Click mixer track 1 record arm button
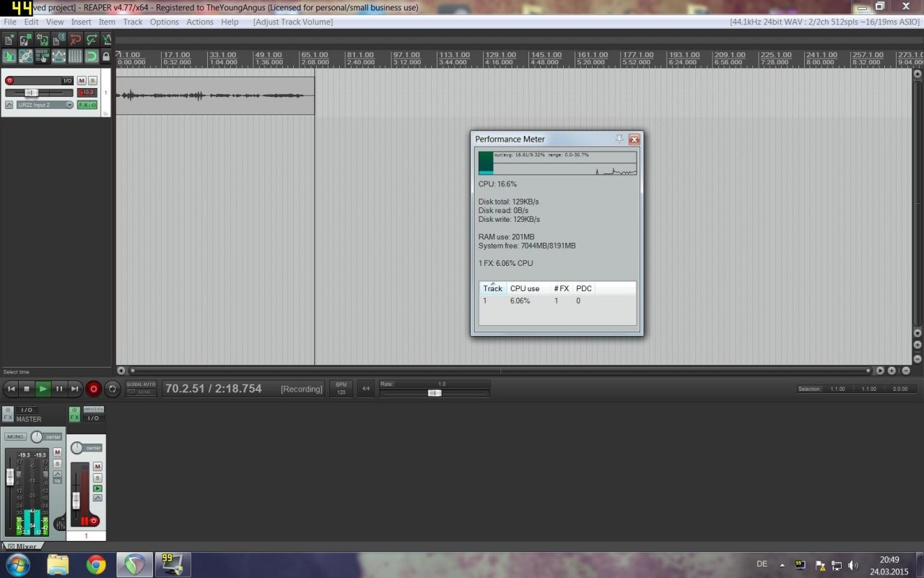Screen dimensions: 924x578 pos(93,520)
